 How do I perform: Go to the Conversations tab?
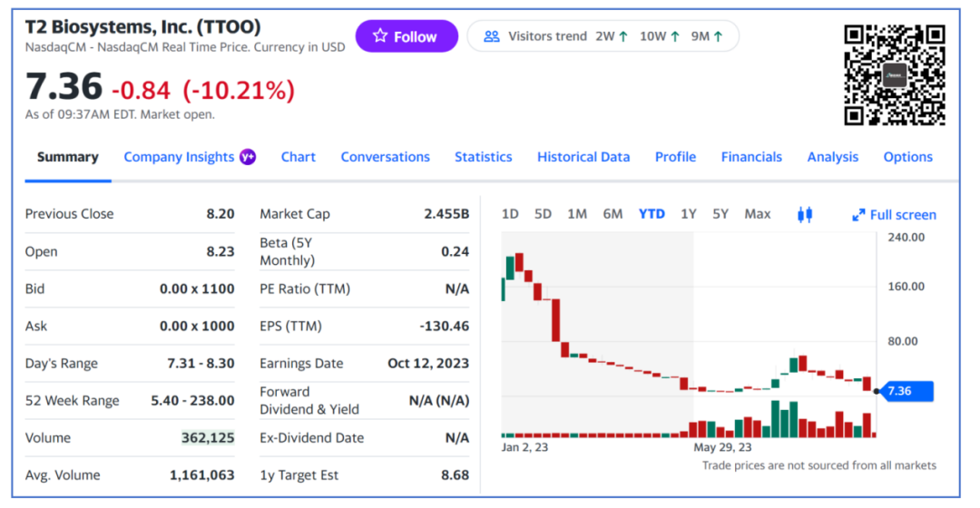(385, 157)
